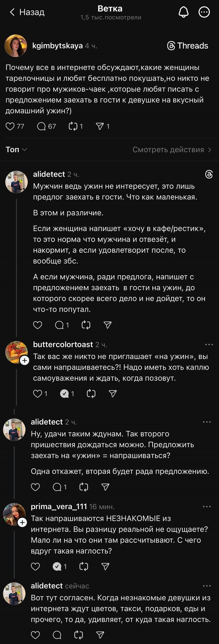Repost alidetect's first comment
Viewport: 219px width, 644px height.
tap(85, 325)
